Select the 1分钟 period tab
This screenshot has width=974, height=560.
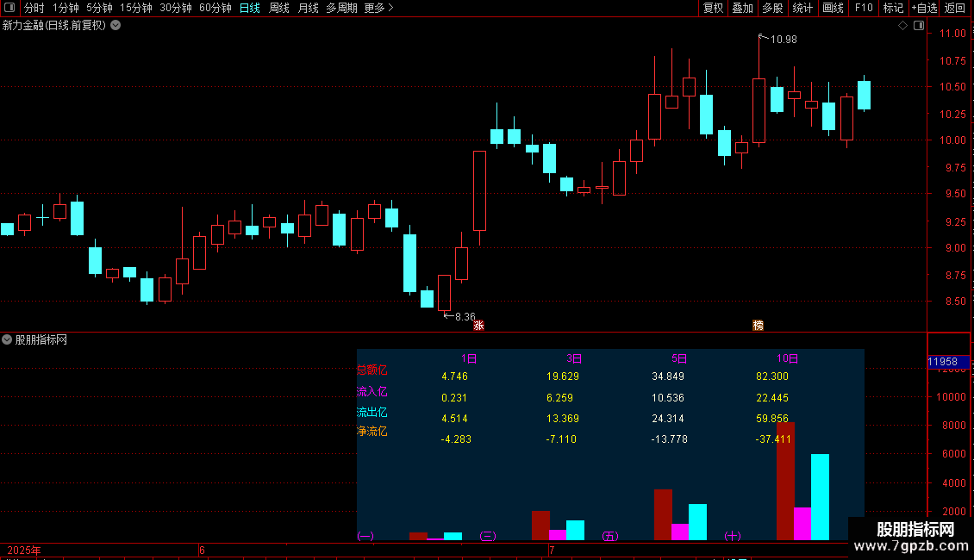(x=66, y=8)
